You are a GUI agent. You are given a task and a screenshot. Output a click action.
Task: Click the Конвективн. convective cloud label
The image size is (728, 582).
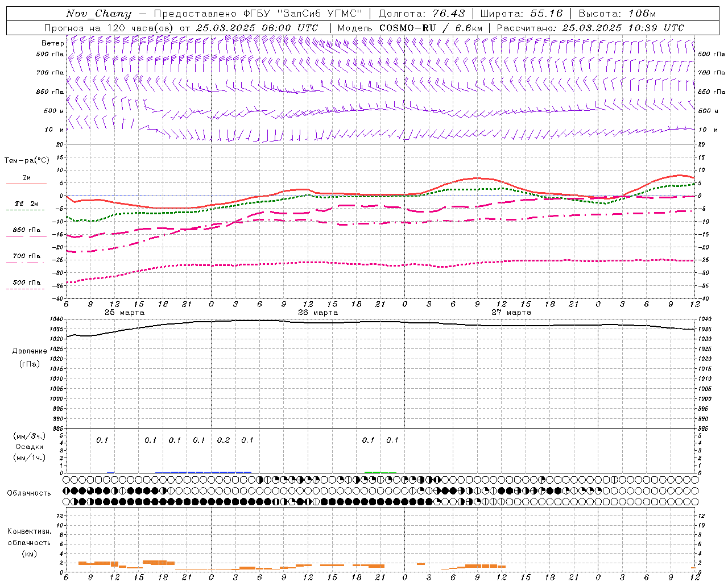tap(29, 531)
